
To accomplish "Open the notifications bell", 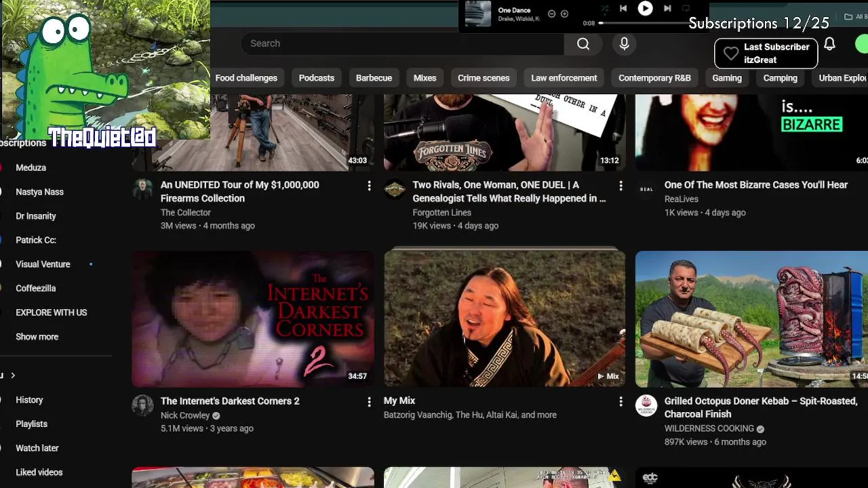I will click(829, 44).
